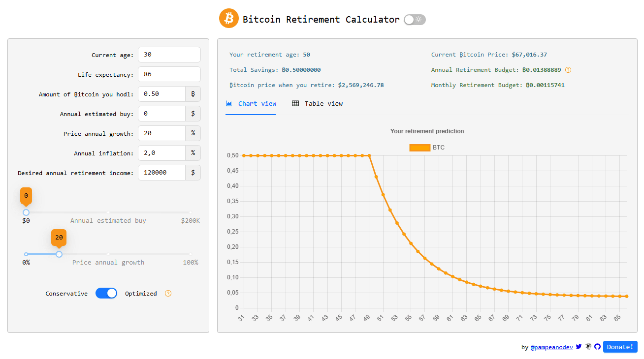Click inside the Current age input field
The width and height of the screenshot is (644, 359).
pyautogui.click(x=169, y=55)
